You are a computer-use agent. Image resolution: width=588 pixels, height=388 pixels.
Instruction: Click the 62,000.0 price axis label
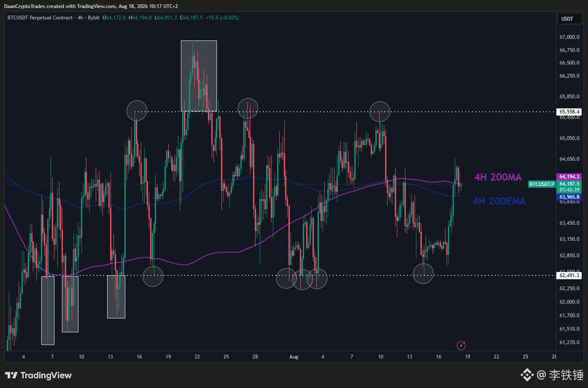(569, 302)
